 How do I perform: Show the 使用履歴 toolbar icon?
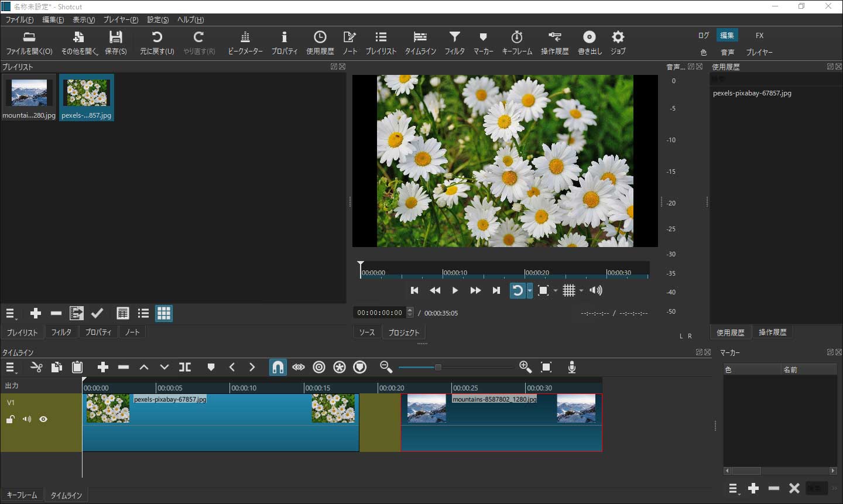[x=320, y=43]
